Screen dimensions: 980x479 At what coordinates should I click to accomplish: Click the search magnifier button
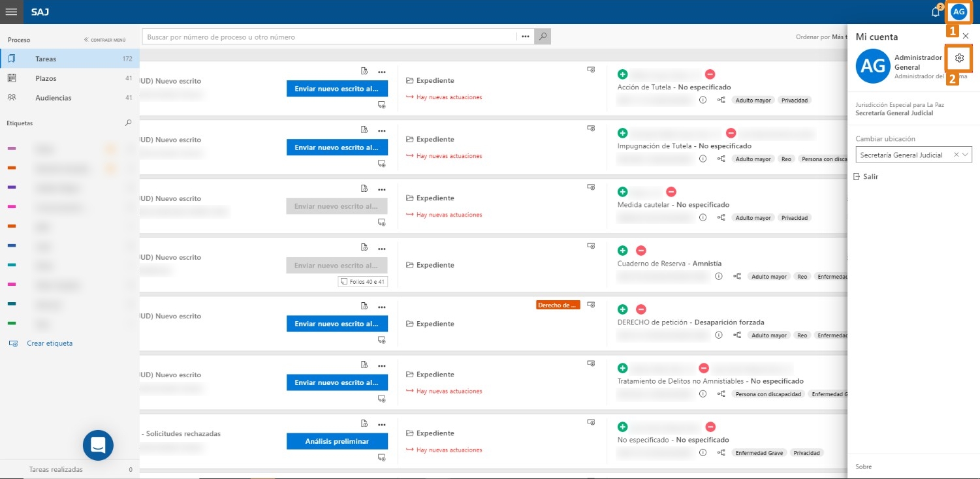pos(543,37)
